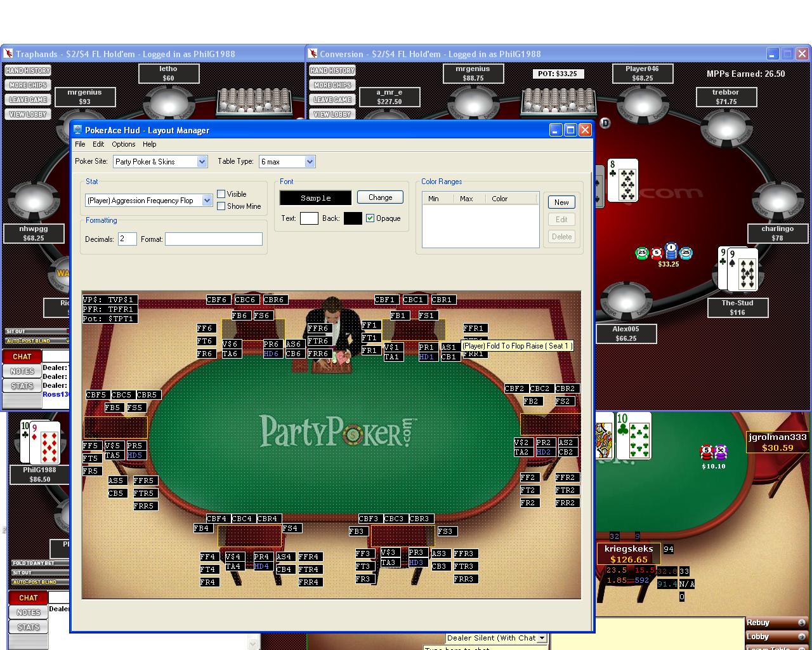
Task: Click the Change font button
Action: pyautogui.click(x=380, y=197)
